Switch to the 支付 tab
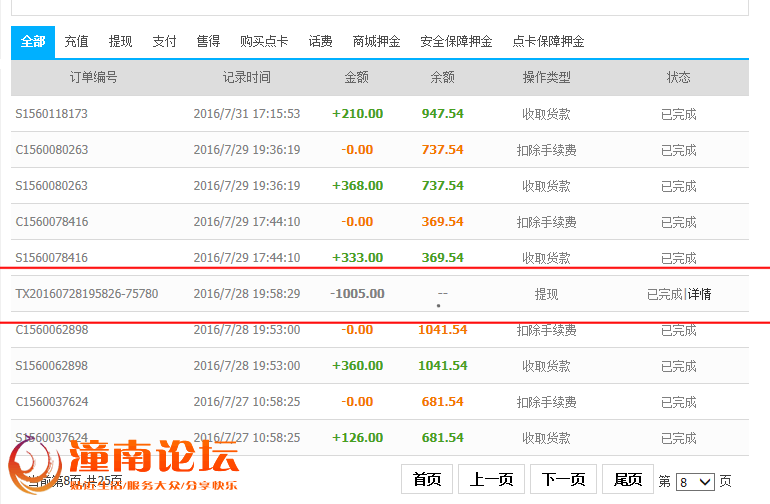The image size is (770, 504). [164, 42]
